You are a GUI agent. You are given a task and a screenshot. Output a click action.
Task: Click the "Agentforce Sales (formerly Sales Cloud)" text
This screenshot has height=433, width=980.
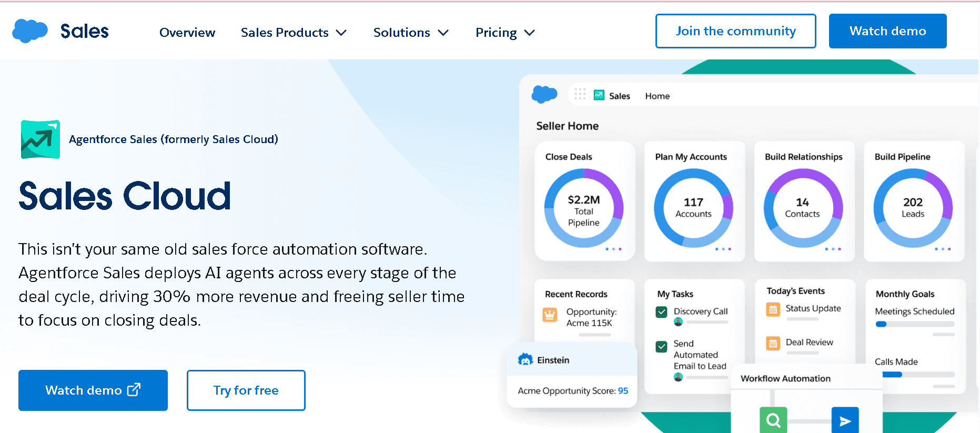(x=174, y=139)
